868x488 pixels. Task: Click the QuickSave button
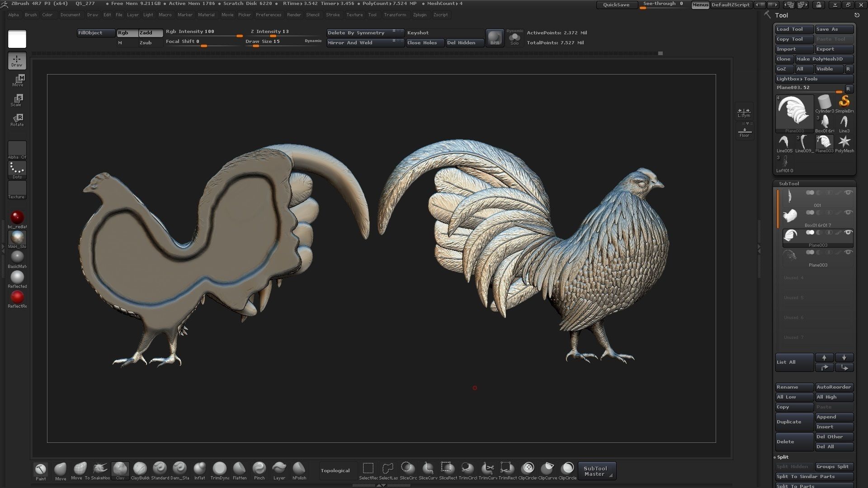coord(616,5)
